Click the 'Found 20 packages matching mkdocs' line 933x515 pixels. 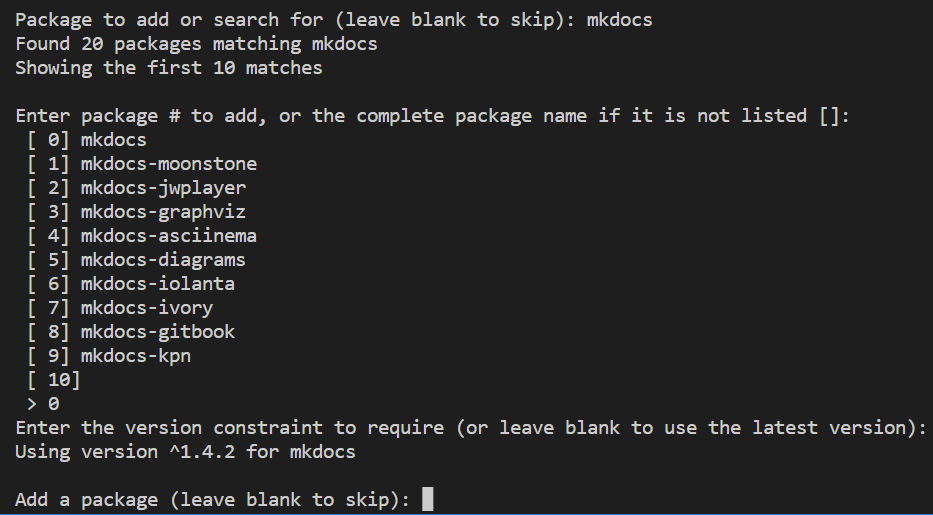click(196, 44)
